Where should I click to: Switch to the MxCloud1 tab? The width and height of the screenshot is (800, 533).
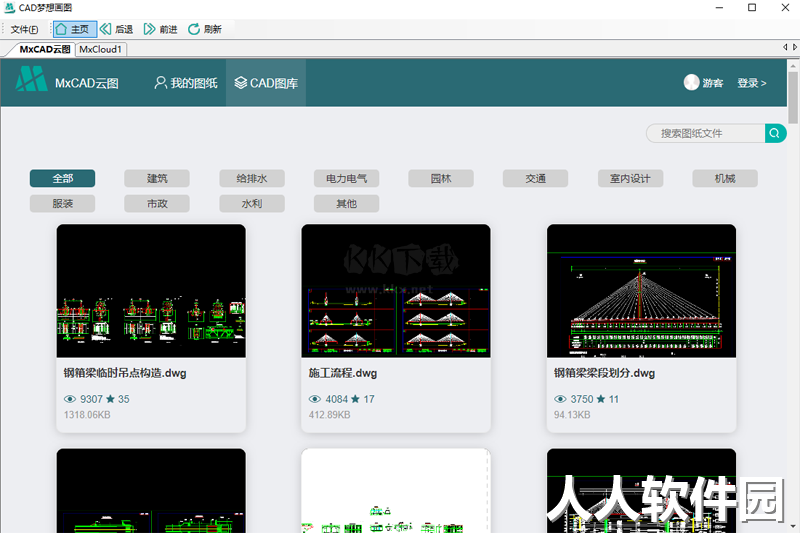pos(101,49)
